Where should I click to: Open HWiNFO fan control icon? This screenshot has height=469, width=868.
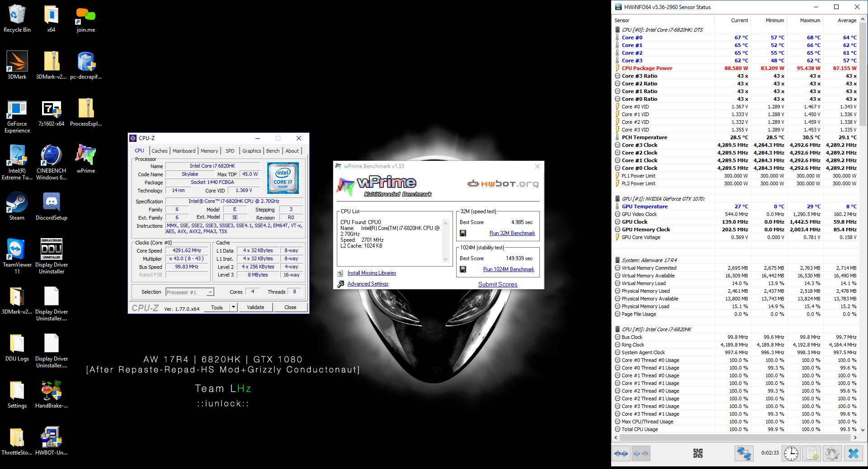pyautogui.click(x=698, y=453)
